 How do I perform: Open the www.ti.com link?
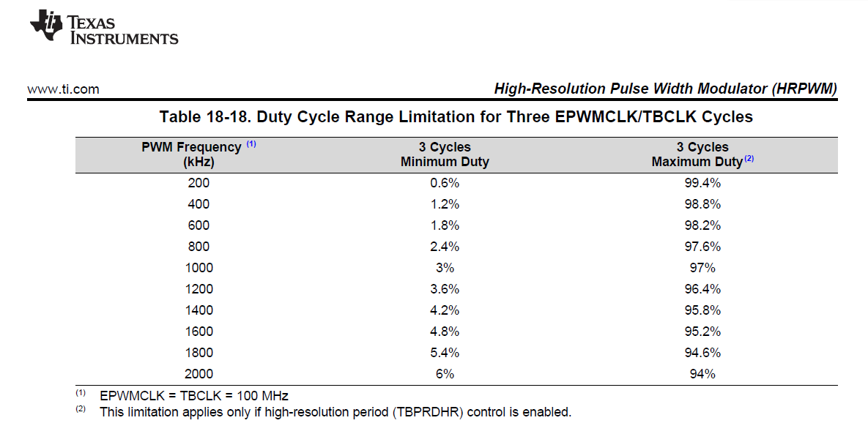[x=63, y=89]
